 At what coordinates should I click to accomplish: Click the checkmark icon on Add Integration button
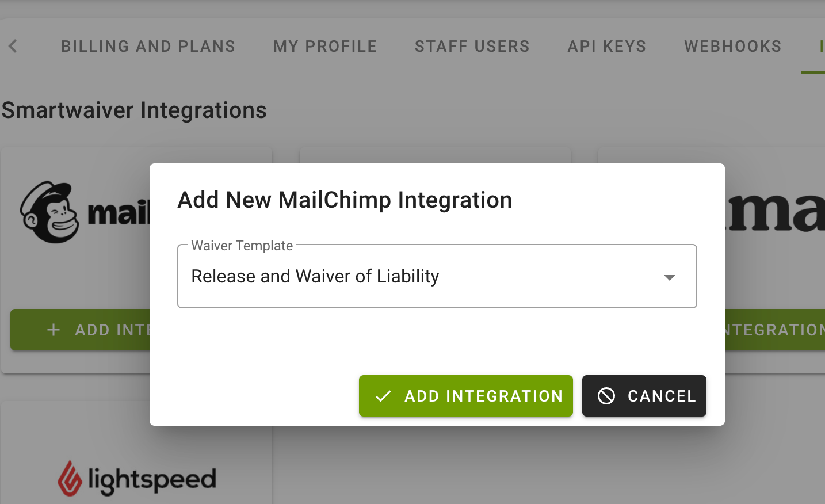coord(383,396)
